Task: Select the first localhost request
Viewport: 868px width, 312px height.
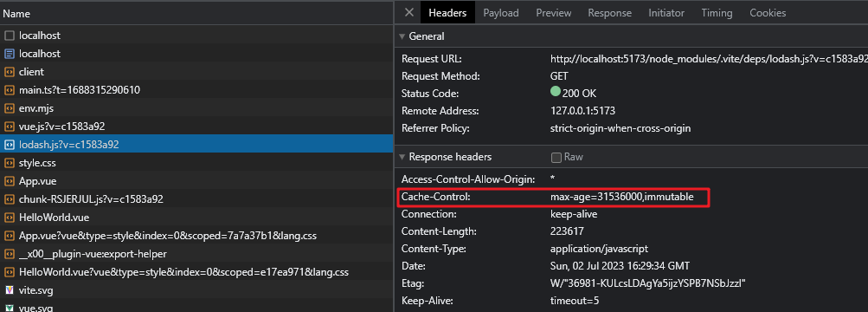Action: (196, 36)
